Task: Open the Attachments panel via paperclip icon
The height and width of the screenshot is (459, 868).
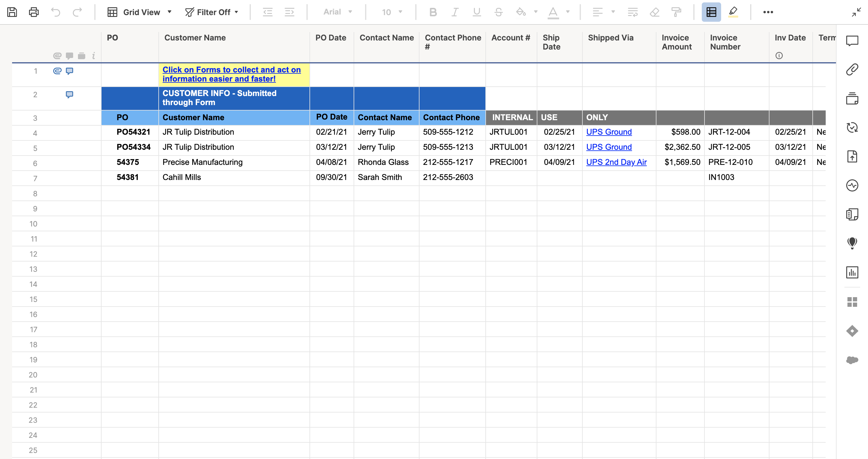Action: tap(853, 69)
